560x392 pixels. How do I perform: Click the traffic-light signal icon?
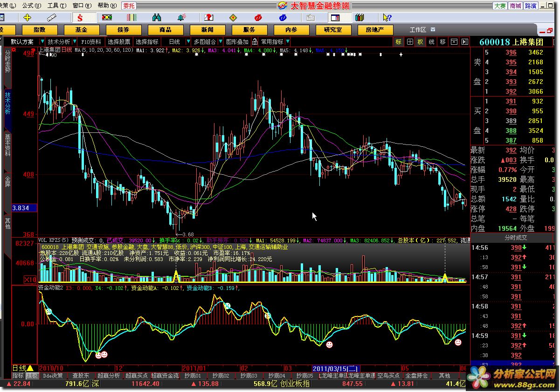tap(107, 18)
